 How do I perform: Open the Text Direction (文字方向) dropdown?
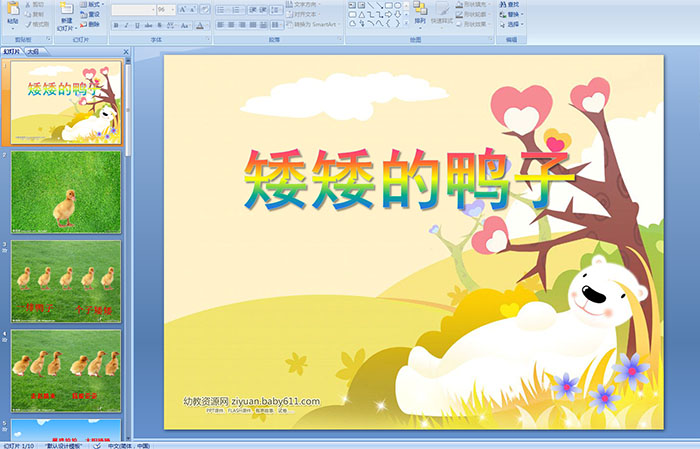[304, 4]
